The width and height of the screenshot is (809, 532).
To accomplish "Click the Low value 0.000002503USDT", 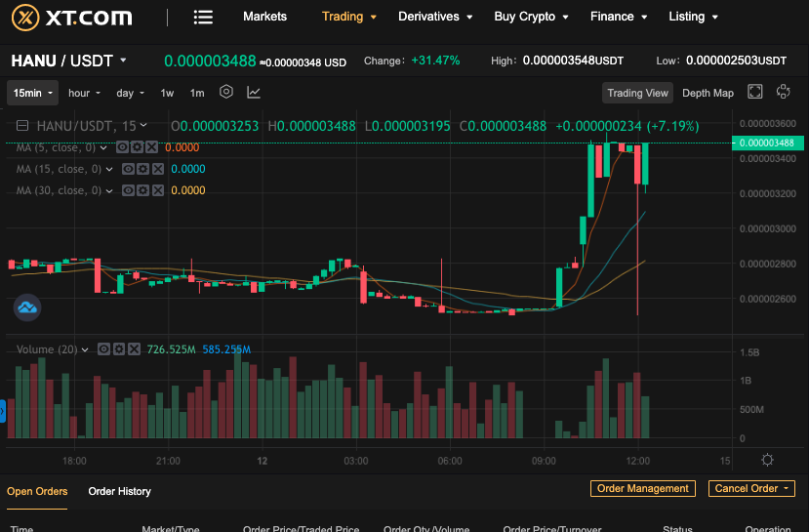I will tap(736, 61).
